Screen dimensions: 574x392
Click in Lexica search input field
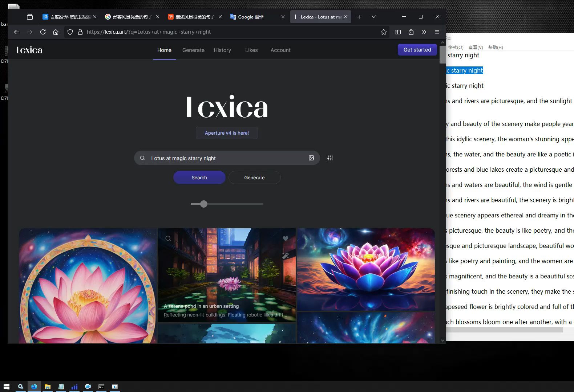pos(227,158)
